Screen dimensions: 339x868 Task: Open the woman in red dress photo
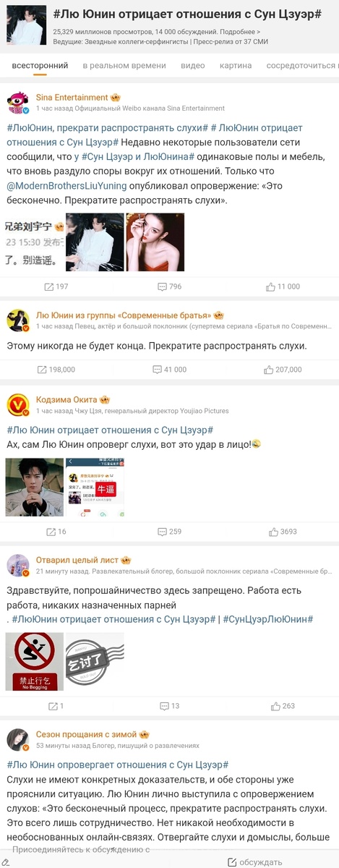coord(155,242)
